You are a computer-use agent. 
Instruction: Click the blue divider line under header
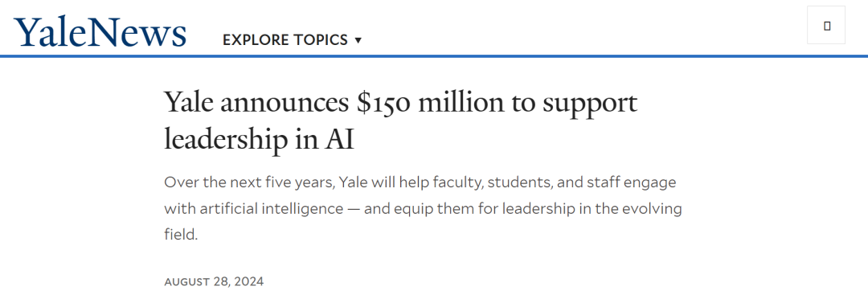tap(434, 56)
